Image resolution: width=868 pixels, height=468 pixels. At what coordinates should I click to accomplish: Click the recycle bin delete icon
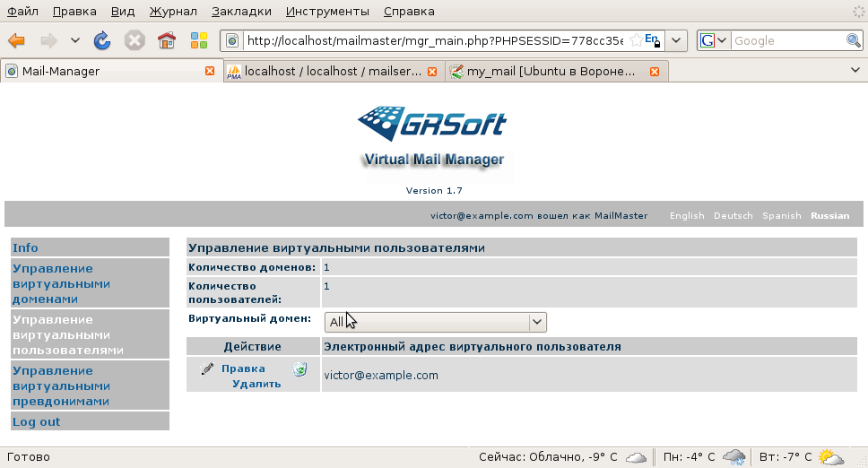[300, 368]
